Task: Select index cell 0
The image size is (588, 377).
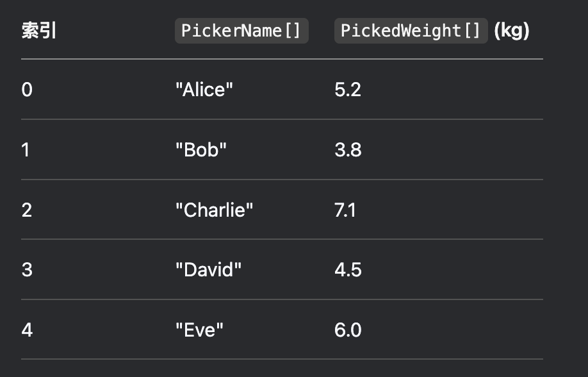Action: [27, 90]
